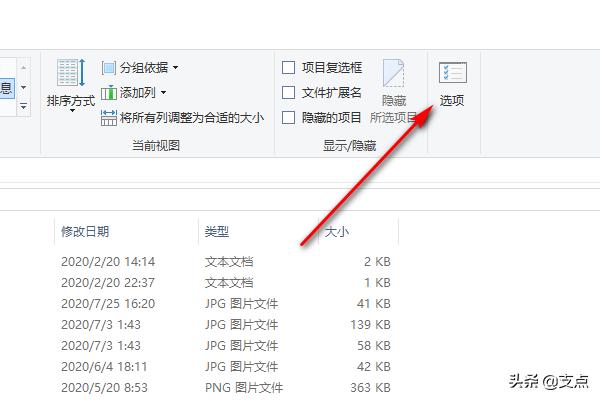Expand layout gallery more arrow
Image resolution: width=600 pixels, height=400 pixels.
[23, 106]
